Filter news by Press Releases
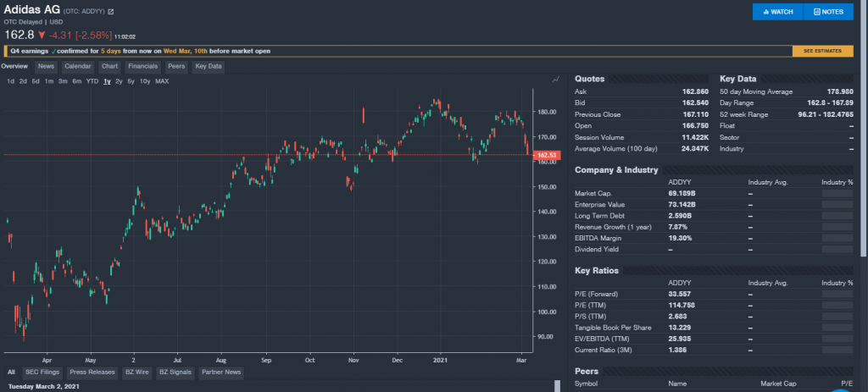 coord(92,372)
